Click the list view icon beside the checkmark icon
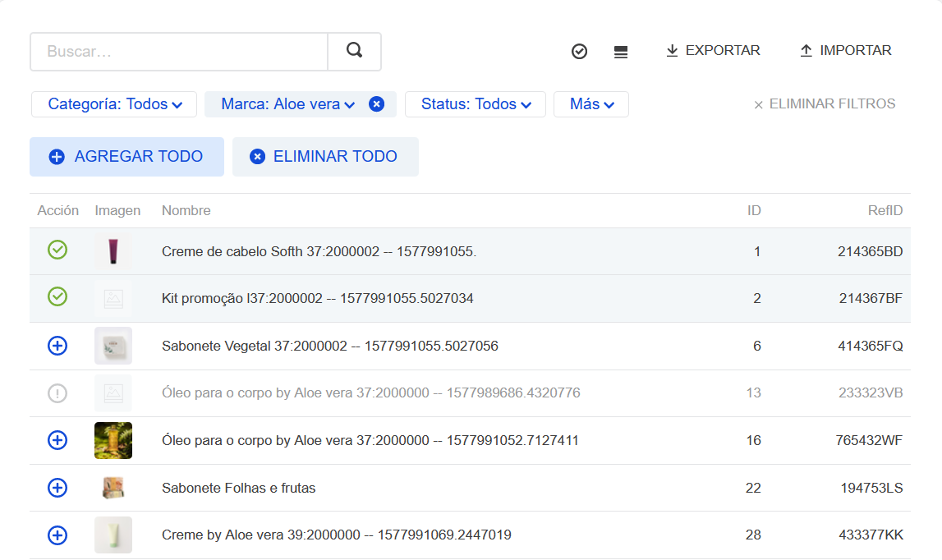942x560 pixels. click(x=621, y=51)
